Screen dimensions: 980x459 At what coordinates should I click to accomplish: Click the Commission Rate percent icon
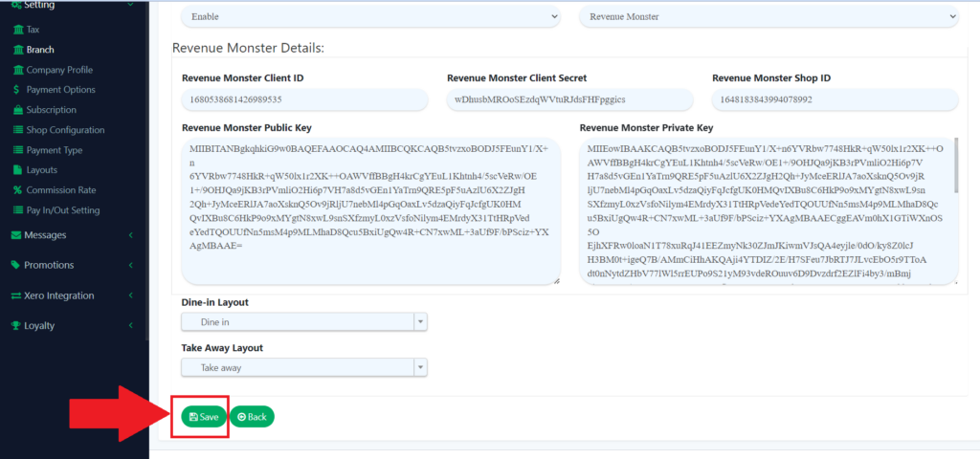pyautogui.click(x=17, y=190)
